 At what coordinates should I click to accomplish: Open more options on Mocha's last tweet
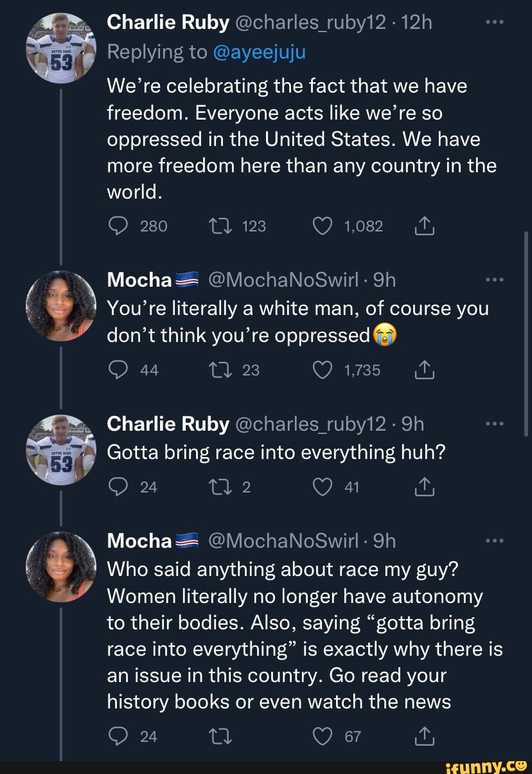coord(493,541)
